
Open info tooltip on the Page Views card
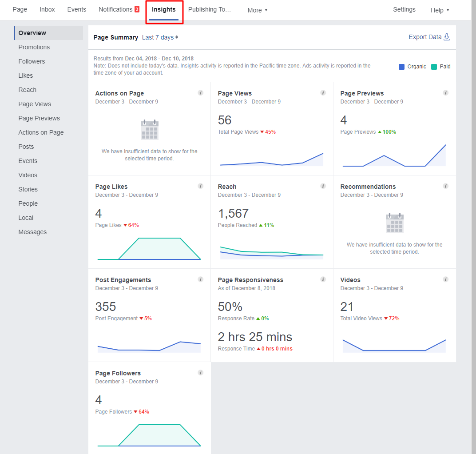pyautogui.click(x=323, y=93)
